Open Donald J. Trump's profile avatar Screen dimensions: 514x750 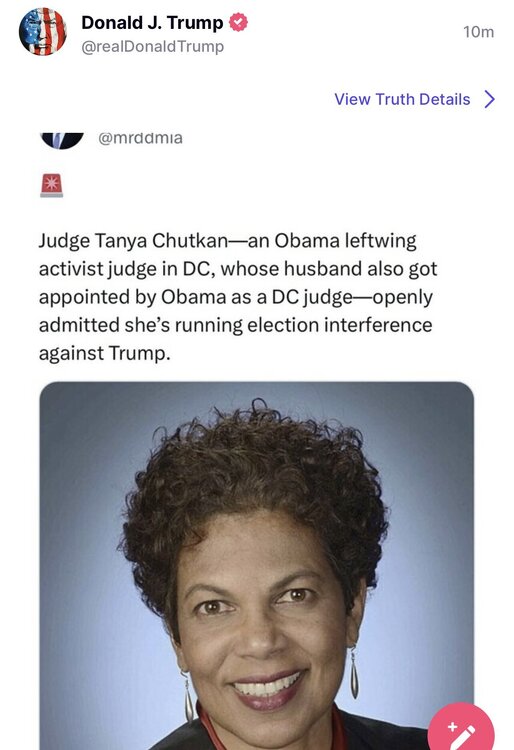click(x=43, y=32)
